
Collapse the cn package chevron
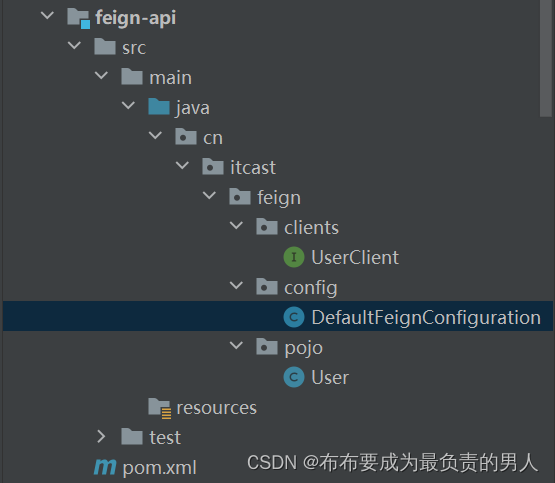click(x=155, y=135)
